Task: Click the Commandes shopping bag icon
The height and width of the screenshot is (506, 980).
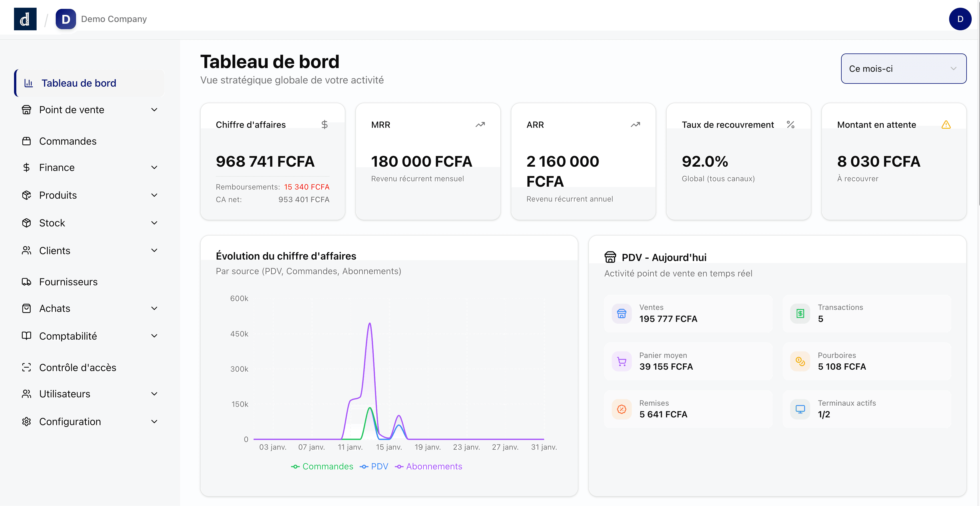Action: (x=26, y=141)
